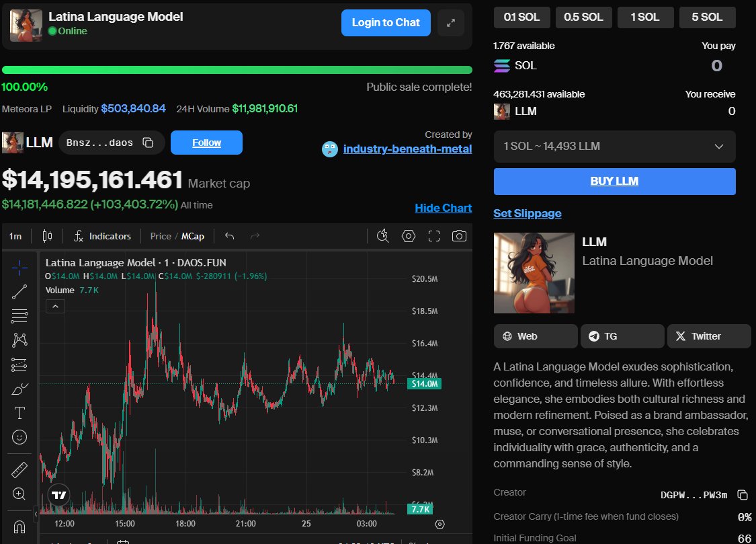This screenshot has width=756, height=544.
Task: Click the TradingView logo
Action: pos(59,495)
